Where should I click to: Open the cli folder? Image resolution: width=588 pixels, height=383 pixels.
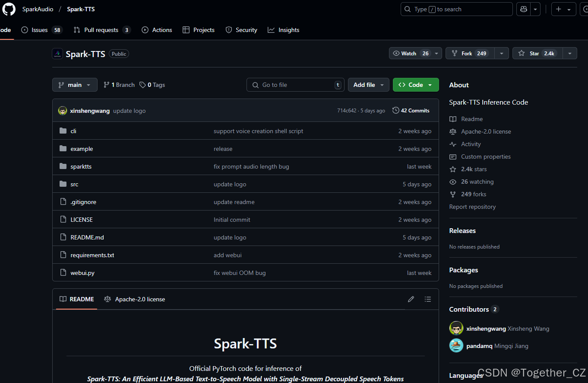(73, 131)
